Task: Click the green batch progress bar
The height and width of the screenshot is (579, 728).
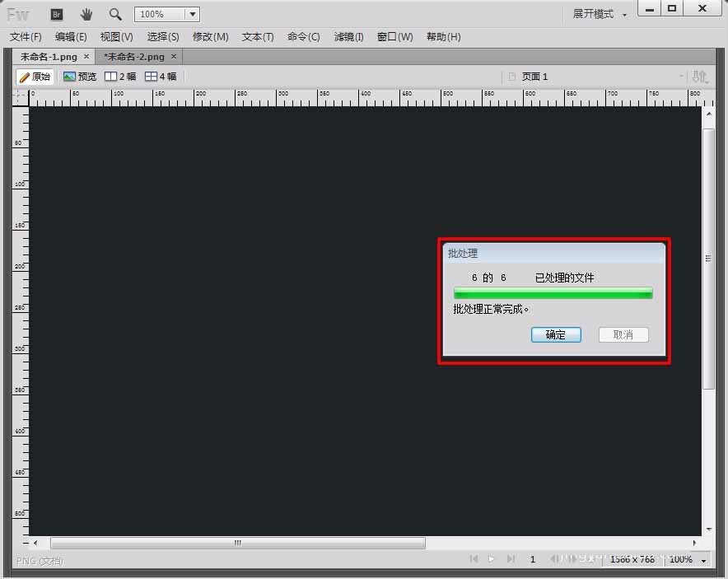Action: [553, 292]
